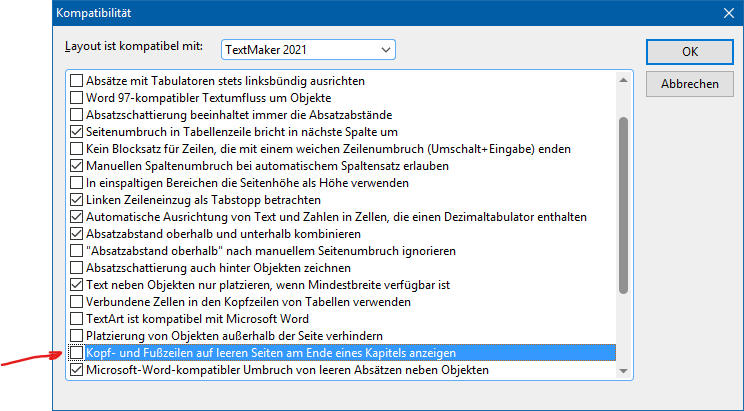Toggle 'Absatzschattierung beinhaltet immer die Absatzabstände'

[76, 114]
